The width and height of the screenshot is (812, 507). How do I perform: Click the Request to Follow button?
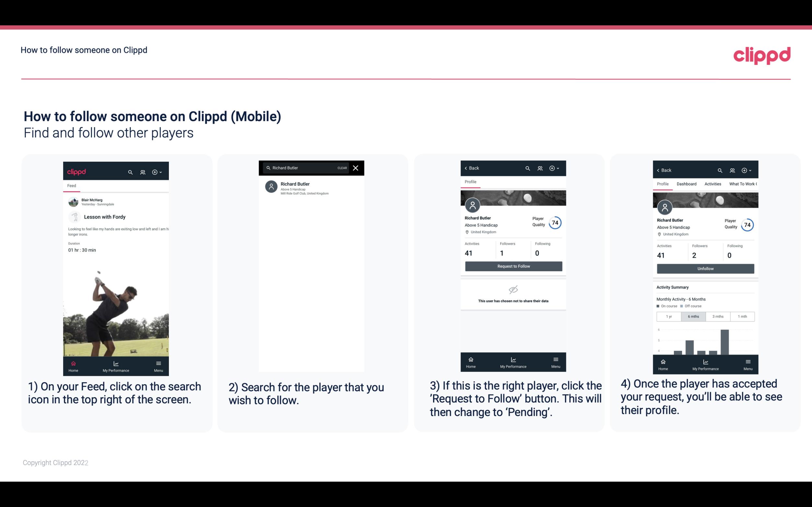pyautogui.click(x=513, y=266)
